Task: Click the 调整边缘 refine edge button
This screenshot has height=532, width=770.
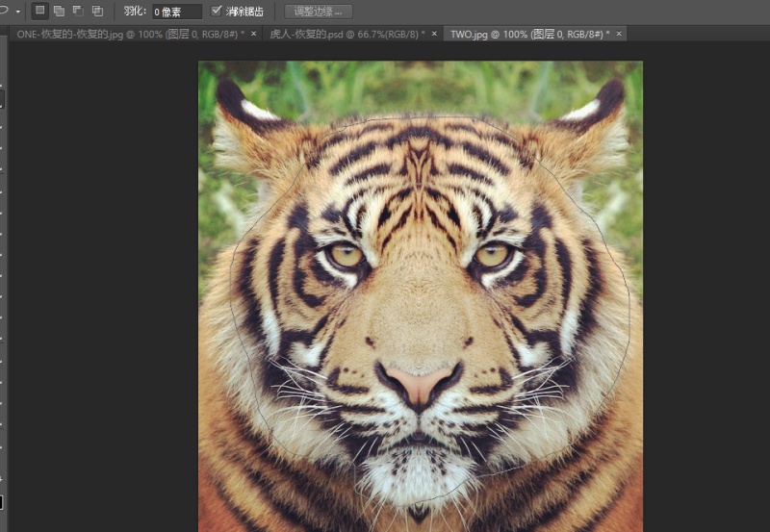Action: pos(319,12)
